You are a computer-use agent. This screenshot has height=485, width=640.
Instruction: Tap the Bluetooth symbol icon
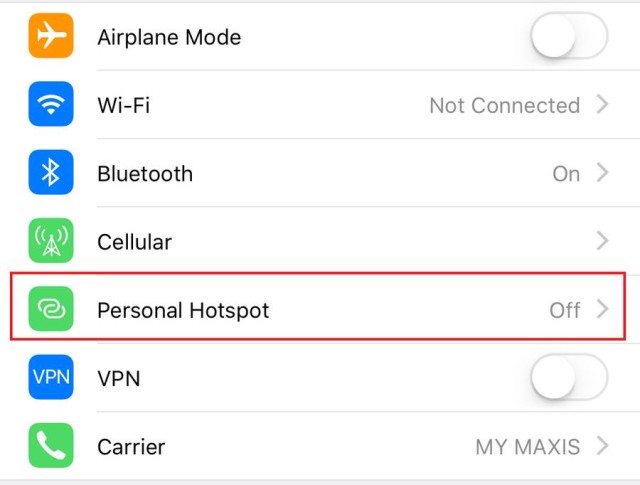click(x=51, y=172)
